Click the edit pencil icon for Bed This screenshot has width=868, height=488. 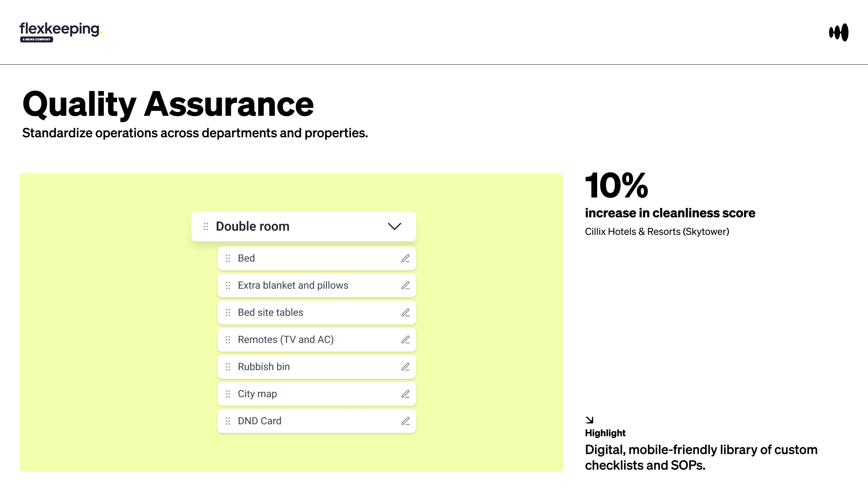coord(405,258)
